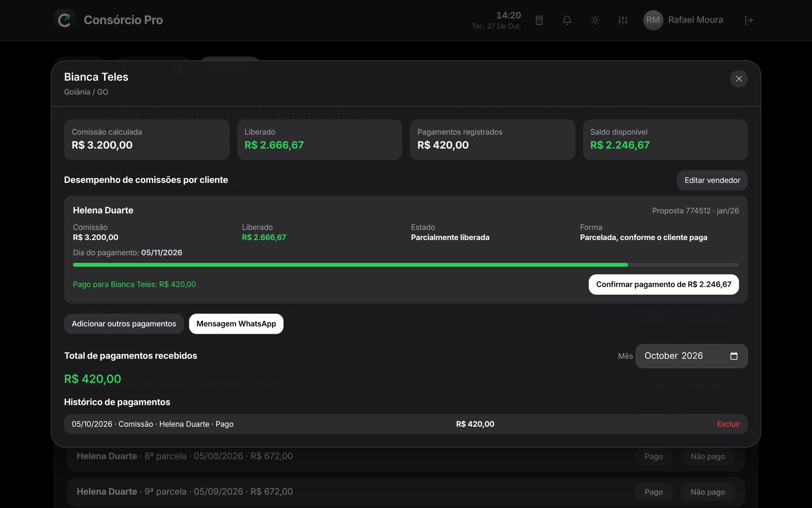Mark 8ª parcela as Não pago
Screen dimensions: 812x508
pyautogui.click(x=707, y=457)
